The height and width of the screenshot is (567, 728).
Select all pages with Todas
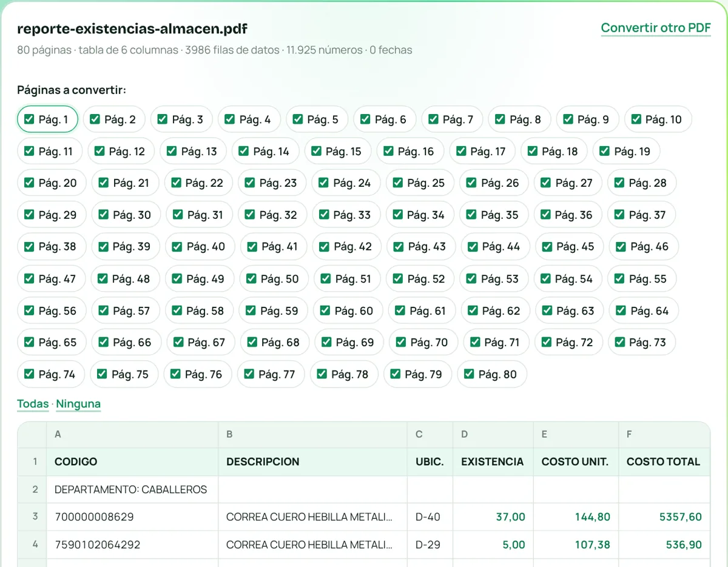33,404
